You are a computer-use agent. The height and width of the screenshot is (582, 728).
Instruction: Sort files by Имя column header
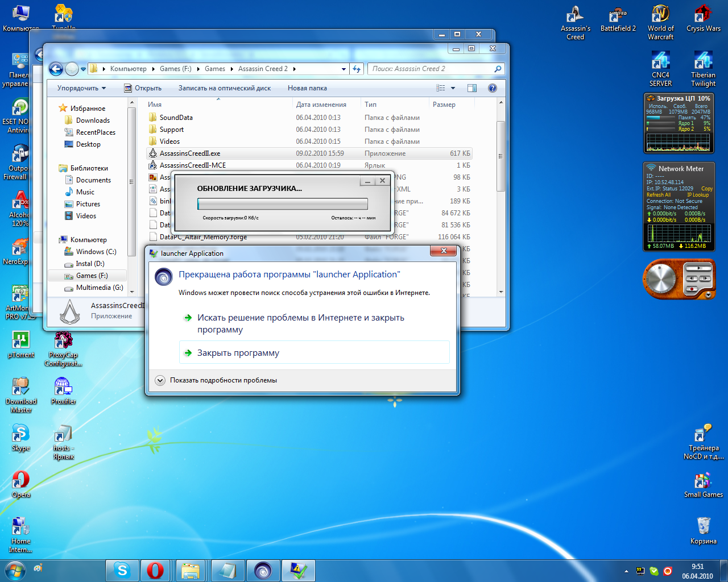point(219,105)
